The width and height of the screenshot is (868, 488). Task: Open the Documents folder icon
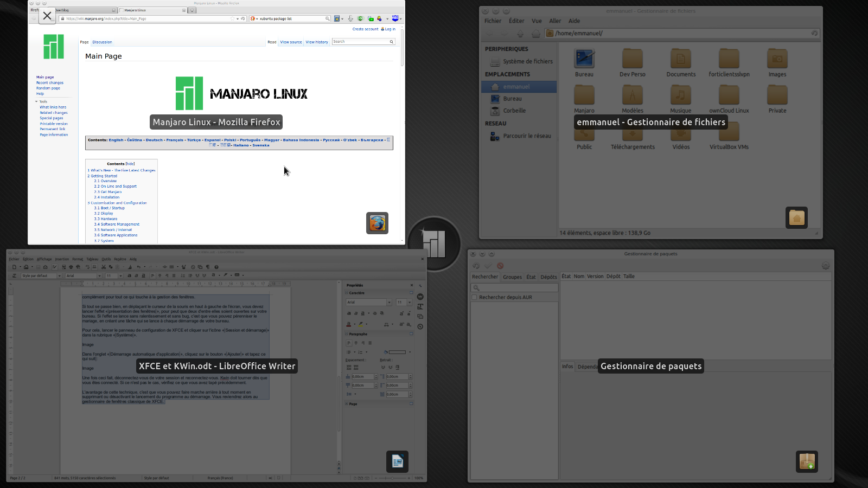tap(680, 60)
